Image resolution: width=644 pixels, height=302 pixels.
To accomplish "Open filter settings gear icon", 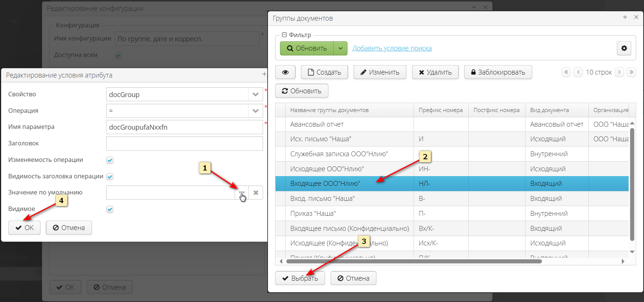I will (x=624, y=48).
